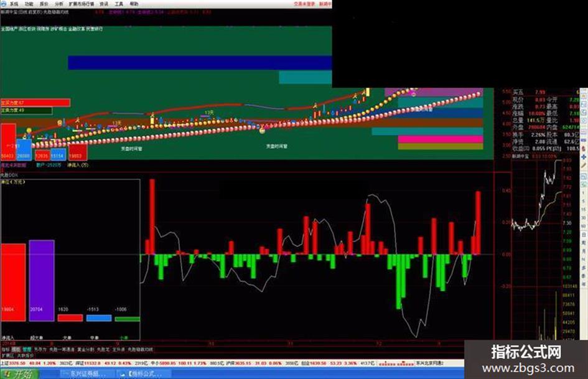Switch to 1-minute period in right toolbar
Viewport: 588px width, 379px height.
(584, 192)
